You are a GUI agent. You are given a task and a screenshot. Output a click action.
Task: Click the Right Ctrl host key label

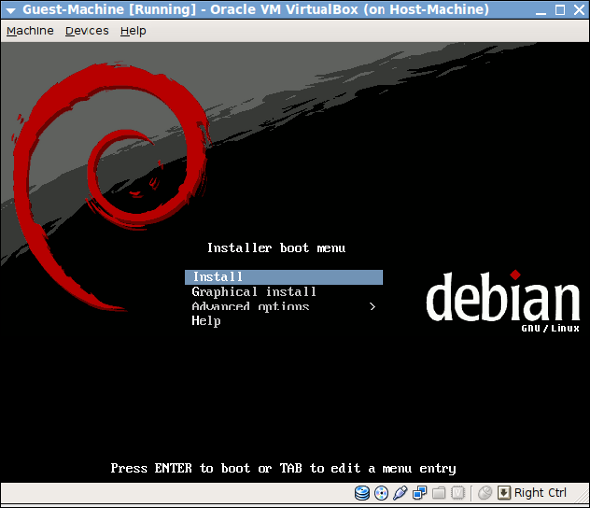click(x=540, y=493)
